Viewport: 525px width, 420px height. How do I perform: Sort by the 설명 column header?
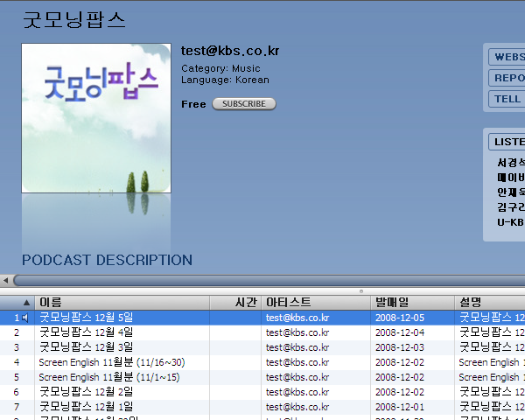click(x=490, y=303)
